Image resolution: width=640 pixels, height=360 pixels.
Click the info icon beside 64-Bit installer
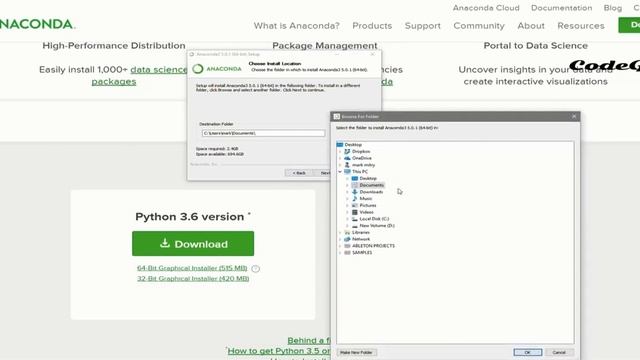[x=256, y=269]
